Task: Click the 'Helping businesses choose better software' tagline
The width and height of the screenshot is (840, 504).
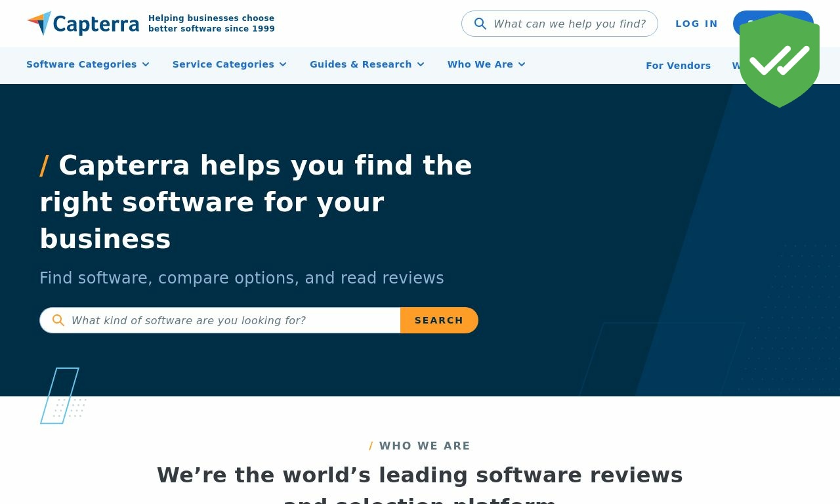Action: point(211,24)
